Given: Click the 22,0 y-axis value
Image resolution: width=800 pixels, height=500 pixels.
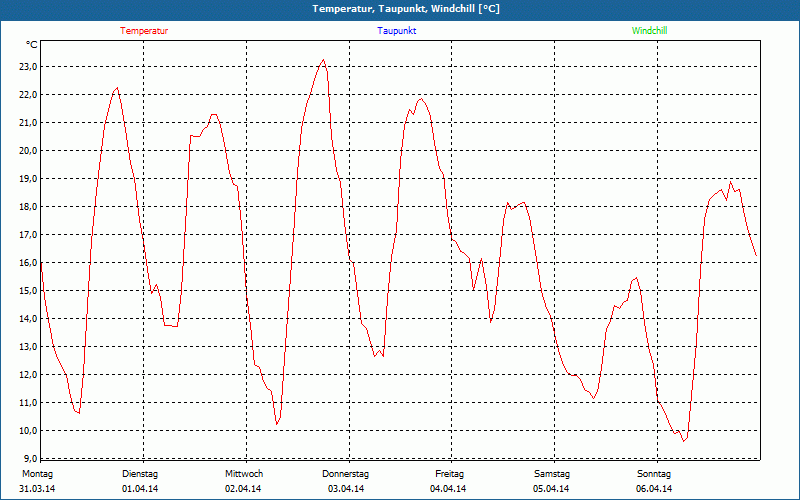Looking at the screenshot, I should pos(29,95).
